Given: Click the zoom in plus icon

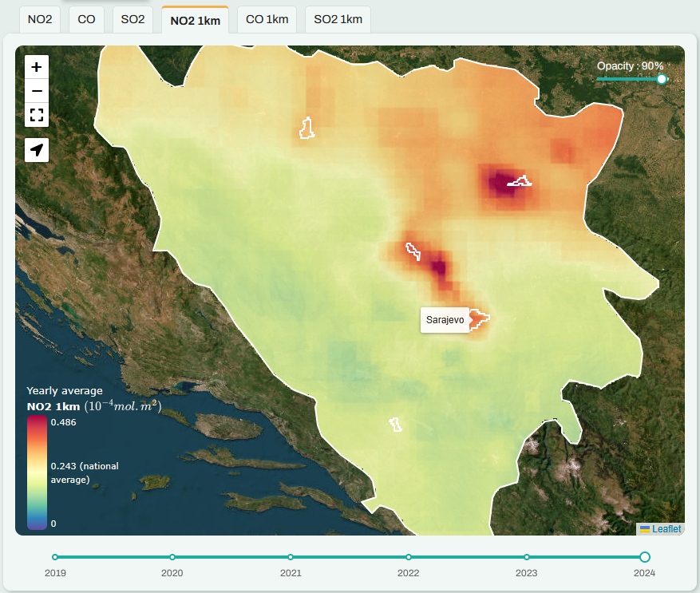Looking at the screenshot, I should 35,67.
